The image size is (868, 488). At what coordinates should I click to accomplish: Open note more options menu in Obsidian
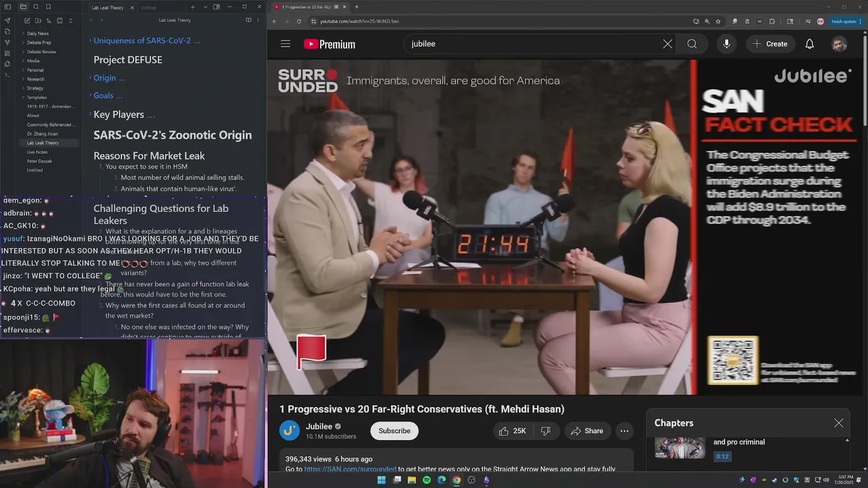(258, 20)
